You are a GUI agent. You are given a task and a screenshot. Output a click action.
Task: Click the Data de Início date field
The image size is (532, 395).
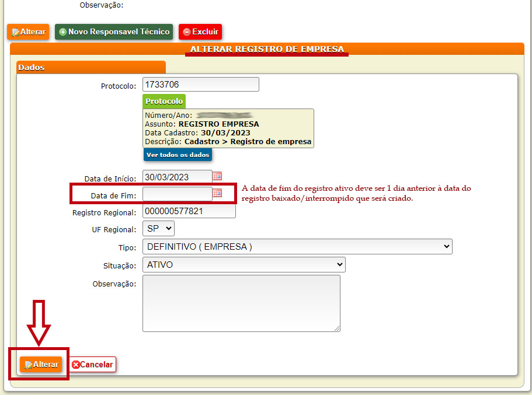tap(177, 177)
